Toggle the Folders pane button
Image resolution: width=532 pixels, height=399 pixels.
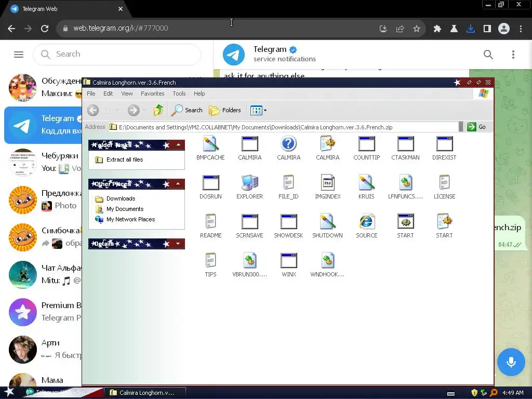(x=224, y=110)
